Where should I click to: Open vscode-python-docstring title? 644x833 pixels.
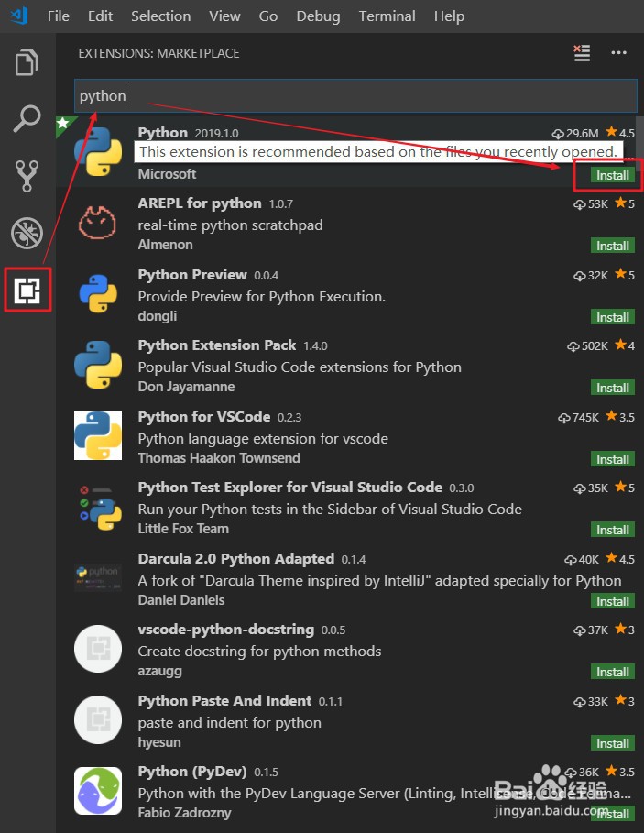(225, 630)
